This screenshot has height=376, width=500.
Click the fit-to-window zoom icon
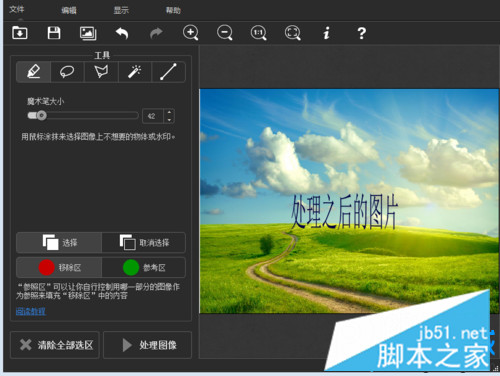pos(293,33)
